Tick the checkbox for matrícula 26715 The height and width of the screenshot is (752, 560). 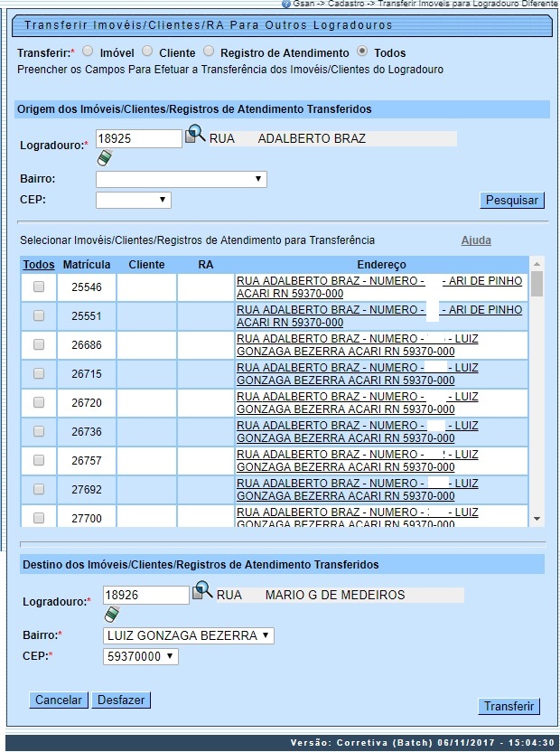[39, 373]
